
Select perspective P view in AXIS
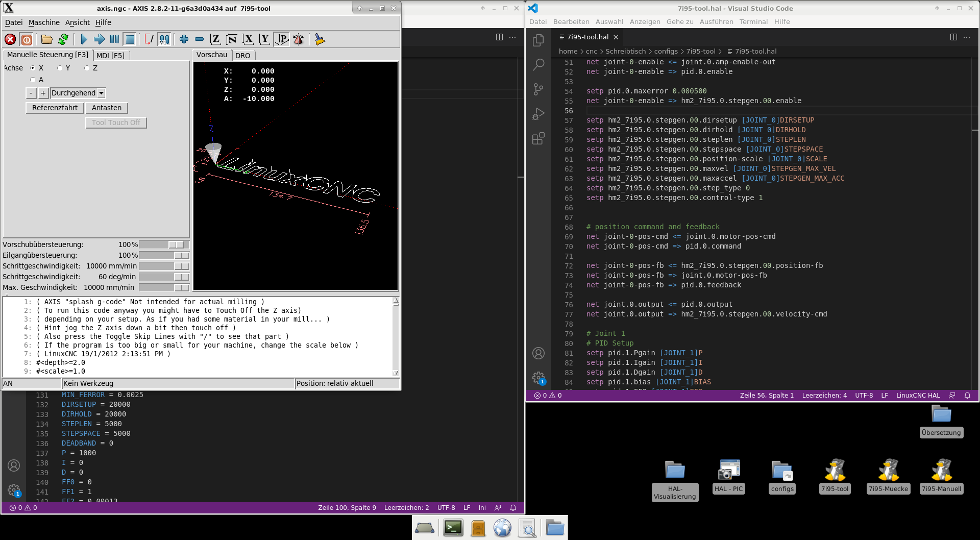pyautogui.click(x=282, y=39)
